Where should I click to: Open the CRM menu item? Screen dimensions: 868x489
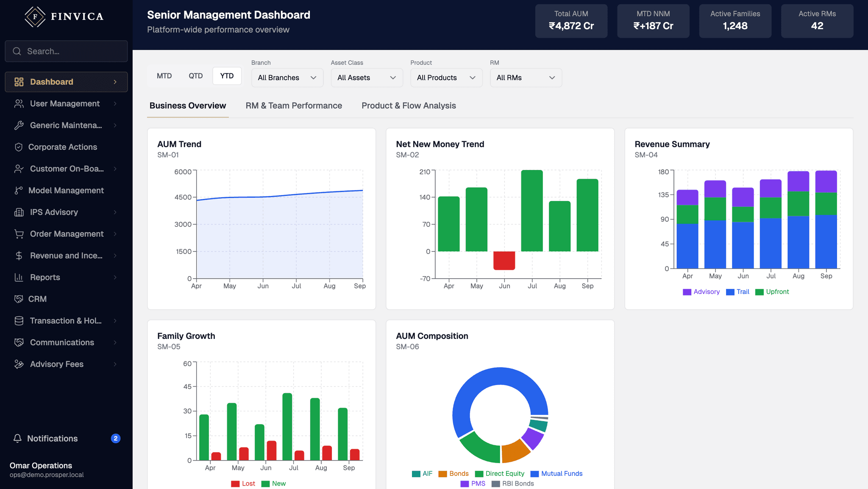click(x=66, y=299)
